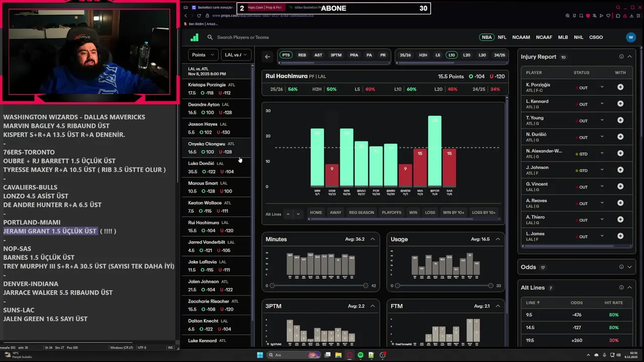Toggle the WIN BY 10+ filter

(x=453, y=213)
